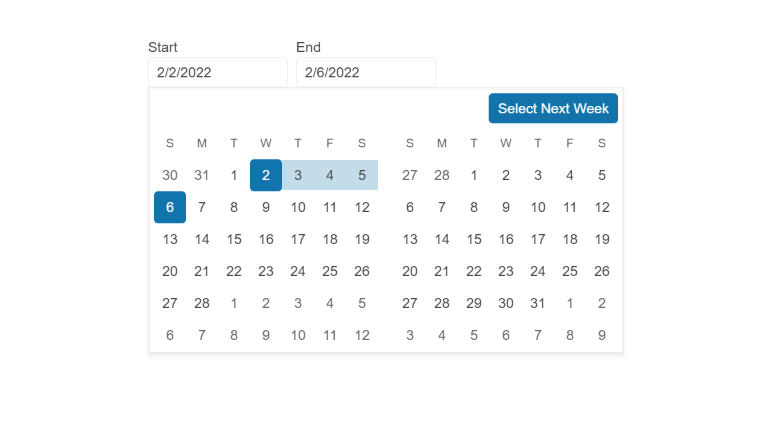
Task: Select day 25 in the right calendar
Action: (570, 271)
